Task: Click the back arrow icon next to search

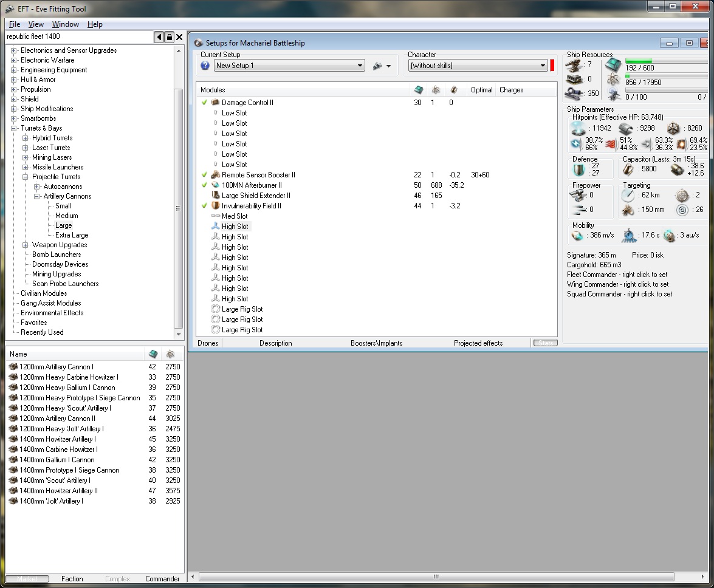Action: pos(159,37)
